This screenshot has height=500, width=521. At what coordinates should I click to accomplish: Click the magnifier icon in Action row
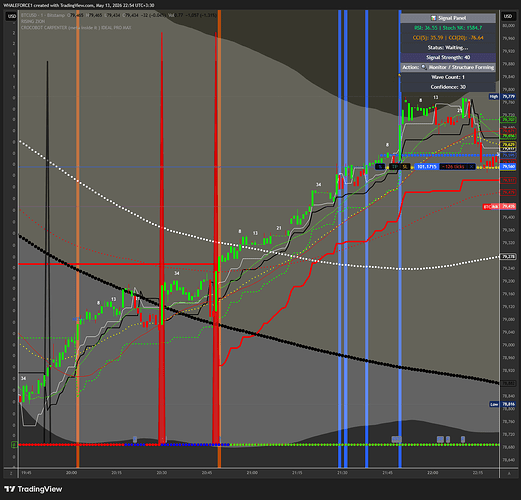pos(424,67)
